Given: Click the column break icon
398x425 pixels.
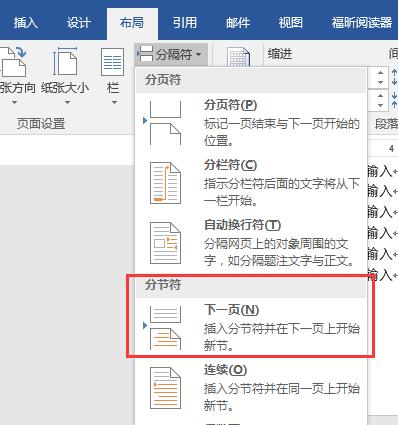Looking at the screenshot, I should coord(165,183).
